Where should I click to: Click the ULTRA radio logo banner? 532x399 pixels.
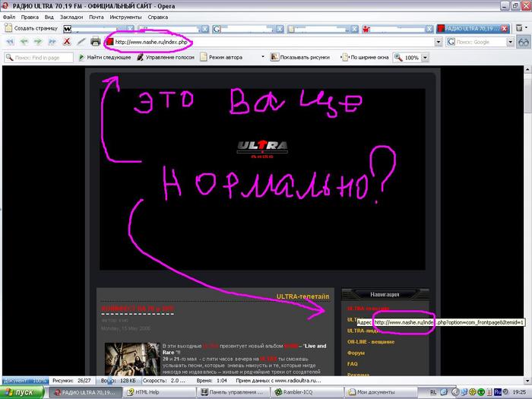[262, 149]
